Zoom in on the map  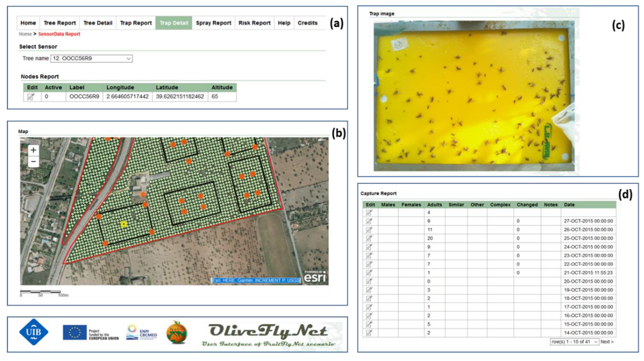(33, 150)
